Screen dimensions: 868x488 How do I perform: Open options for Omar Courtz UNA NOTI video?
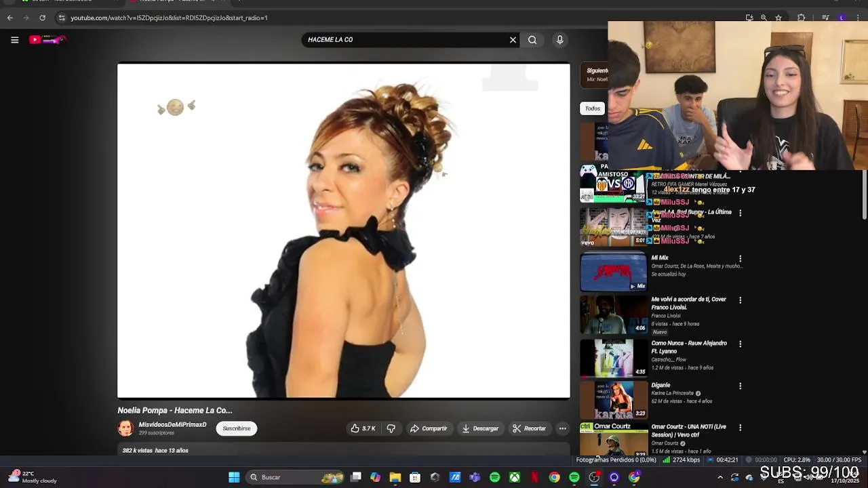coord(740,428)
